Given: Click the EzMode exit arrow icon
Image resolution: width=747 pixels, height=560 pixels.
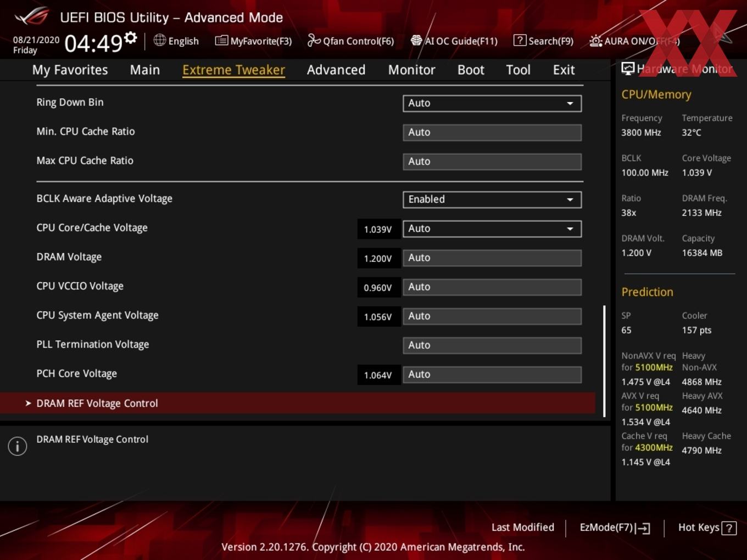Looking at the screenshot, I should (x=643, y=528).
